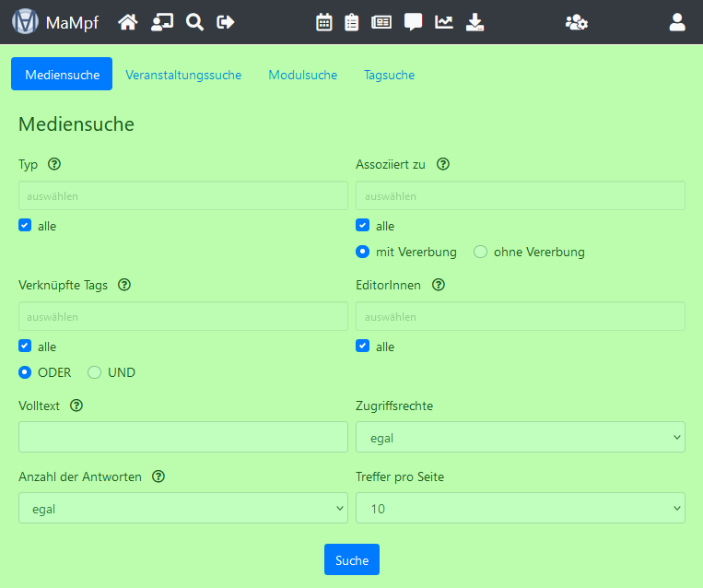Select the 'ohne Vererbung' radio button
The width and height of the screenshot is (703, 588).
click(480, 252)
